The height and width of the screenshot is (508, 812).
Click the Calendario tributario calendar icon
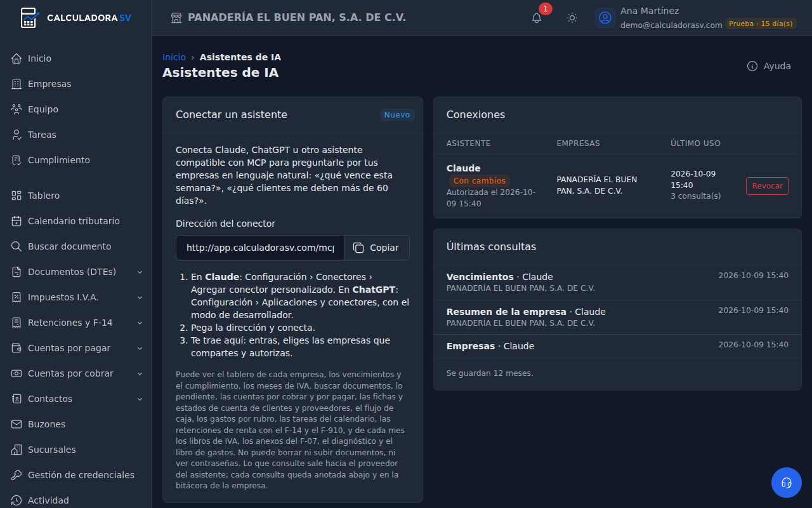pos(16,221)
